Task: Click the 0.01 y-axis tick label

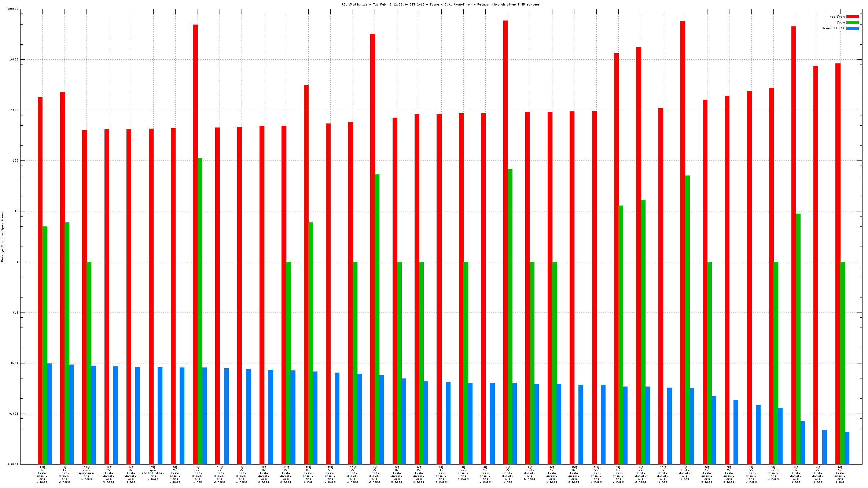Action: [15, 363]
